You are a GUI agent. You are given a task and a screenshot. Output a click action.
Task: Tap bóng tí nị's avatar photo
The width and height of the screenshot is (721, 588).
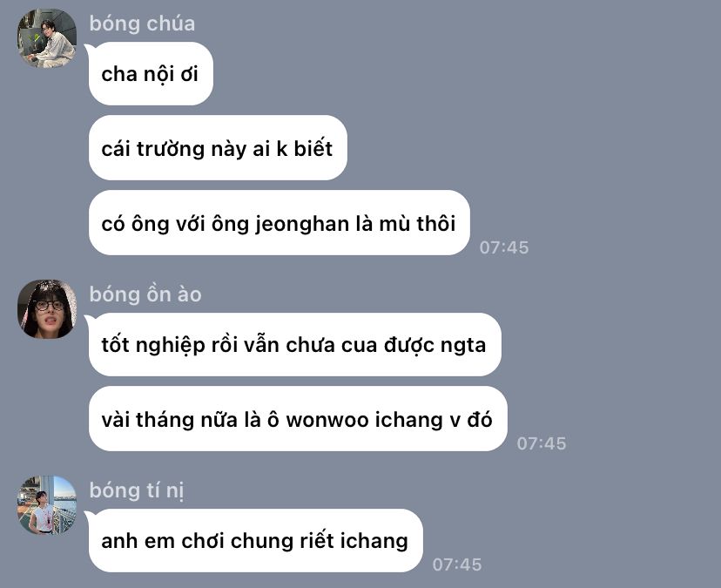pos(47,505)
